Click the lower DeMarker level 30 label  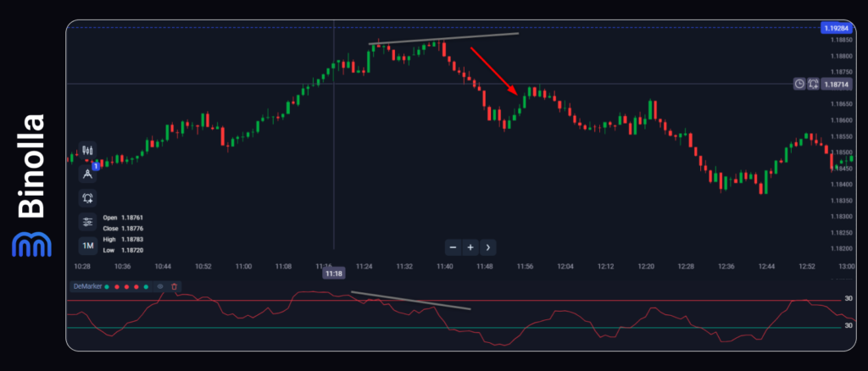coord(848,326)
